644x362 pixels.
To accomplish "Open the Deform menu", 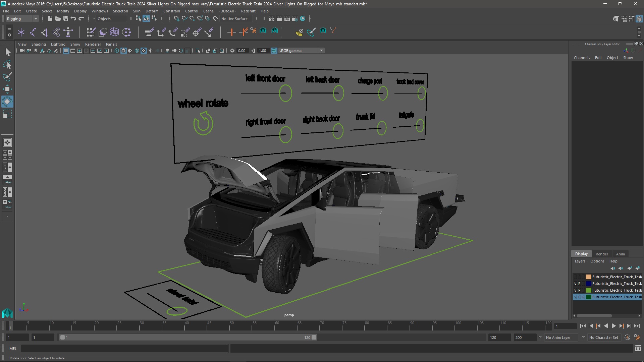I will (x=152, y=11).
